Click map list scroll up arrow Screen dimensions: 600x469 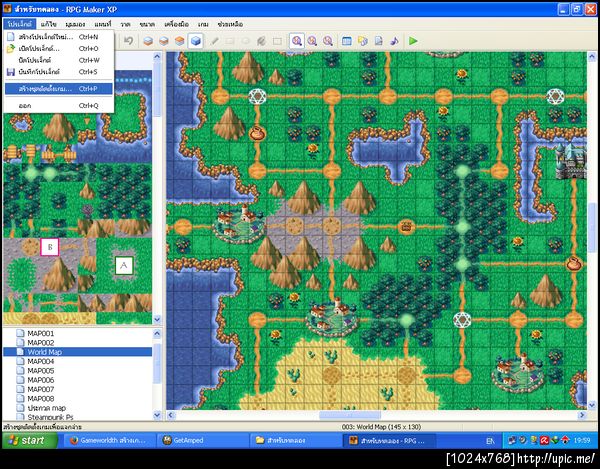pyautogui.click(x=157, y=333)
